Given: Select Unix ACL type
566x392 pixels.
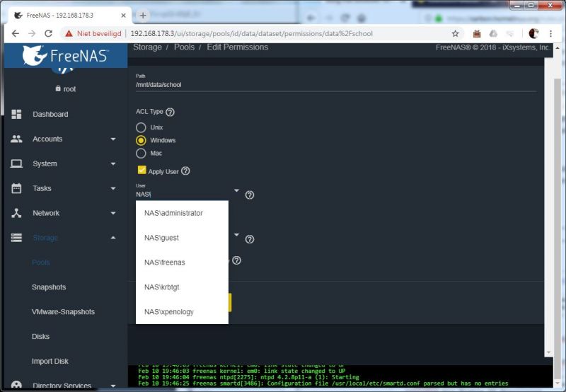Looking at the screenshot, I should click(x=141, y=127).
